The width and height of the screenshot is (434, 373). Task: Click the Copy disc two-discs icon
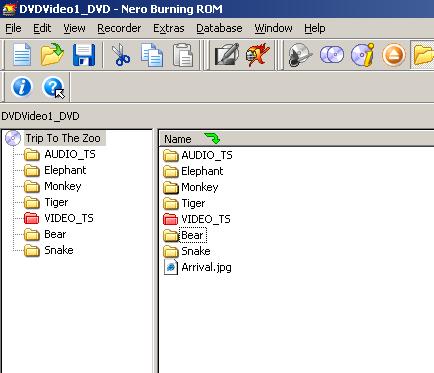[332, 54]
